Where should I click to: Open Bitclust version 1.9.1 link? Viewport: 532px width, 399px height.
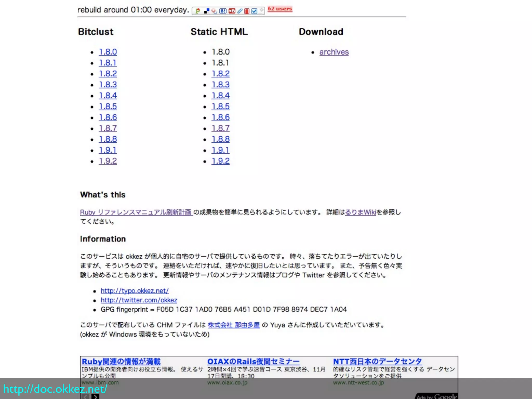(108, 150)
